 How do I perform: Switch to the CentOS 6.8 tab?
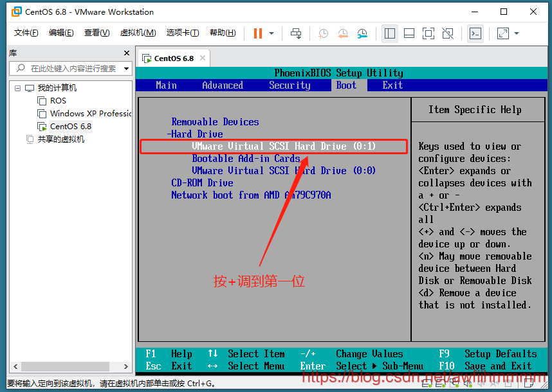click(174, 58)
